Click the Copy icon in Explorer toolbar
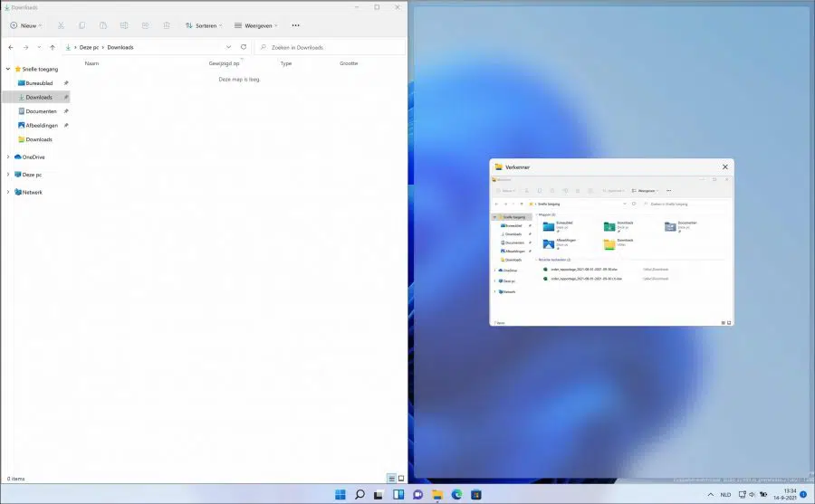The image size is (815, 504). (x=82, y=25)
